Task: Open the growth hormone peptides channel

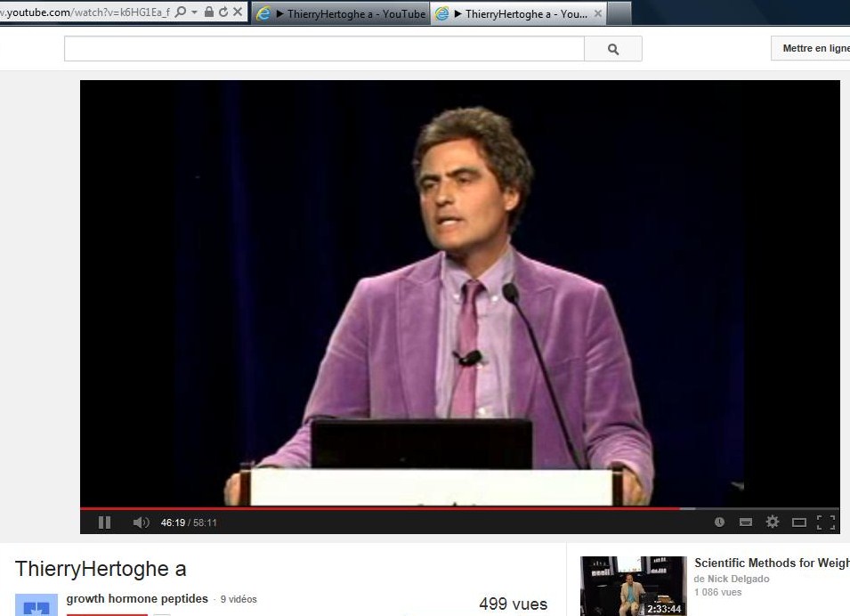Action: (x=137, y=599)
